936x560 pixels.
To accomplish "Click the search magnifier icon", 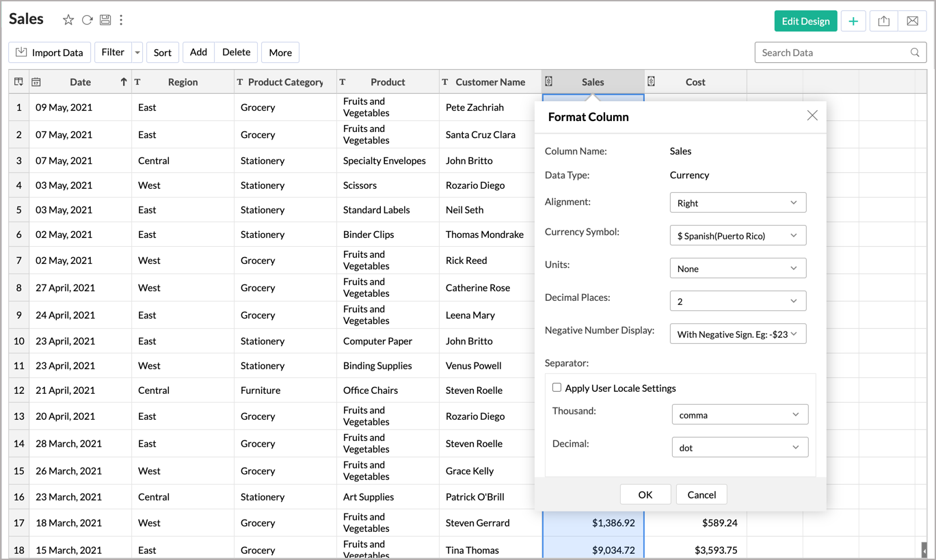I will tap(915, 53).
